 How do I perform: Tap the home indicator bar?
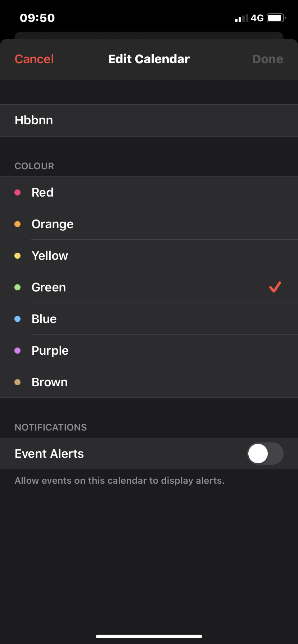(149, 636)
